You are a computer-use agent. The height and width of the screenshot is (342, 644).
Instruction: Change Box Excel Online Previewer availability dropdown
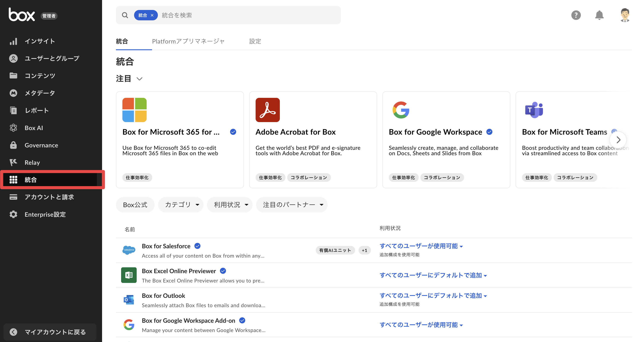[433, 275]
